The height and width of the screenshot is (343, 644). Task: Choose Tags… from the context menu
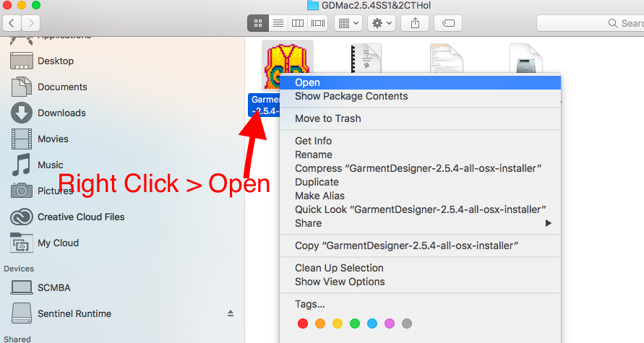click(x=420, y=304)
